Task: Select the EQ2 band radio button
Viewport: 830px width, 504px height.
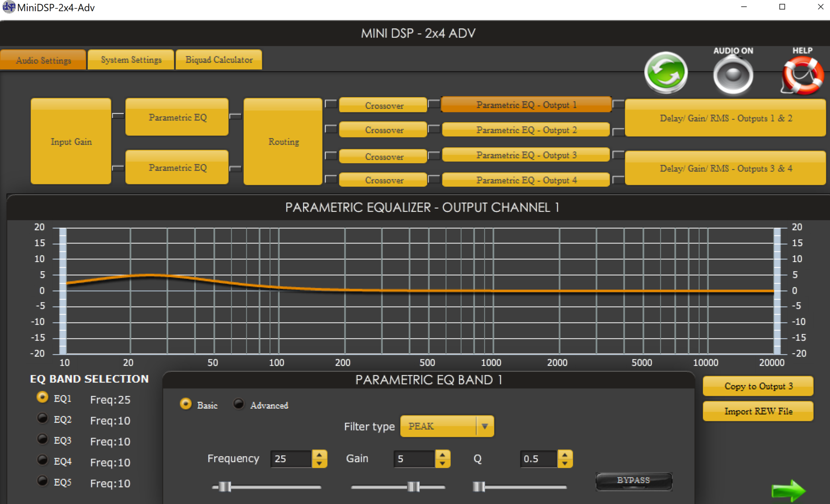Action: coord(42,418)
